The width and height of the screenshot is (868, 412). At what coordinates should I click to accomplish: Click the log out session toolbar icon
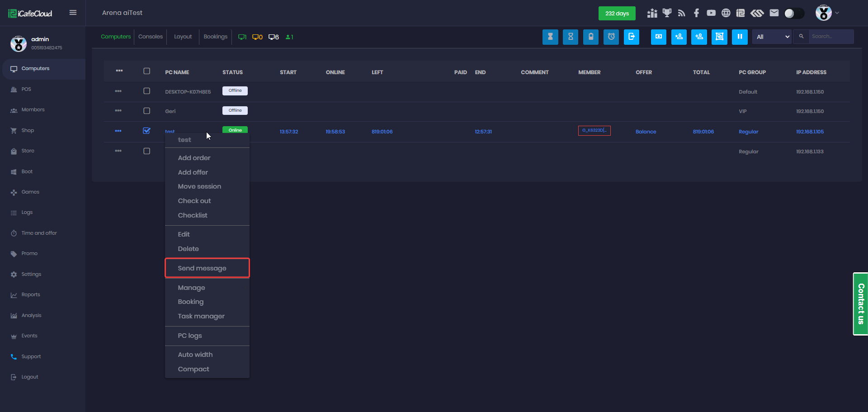(632, 37)
